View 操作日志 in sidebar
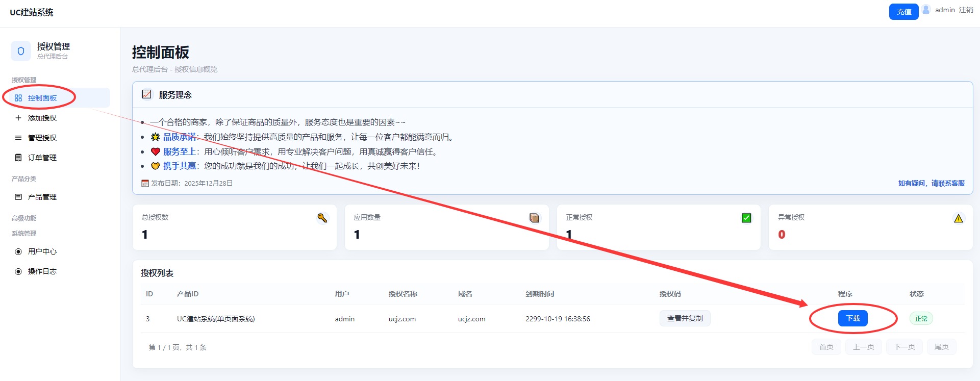Image resolution: width=980 pixels, height=381 pixels. click(59, 271)
